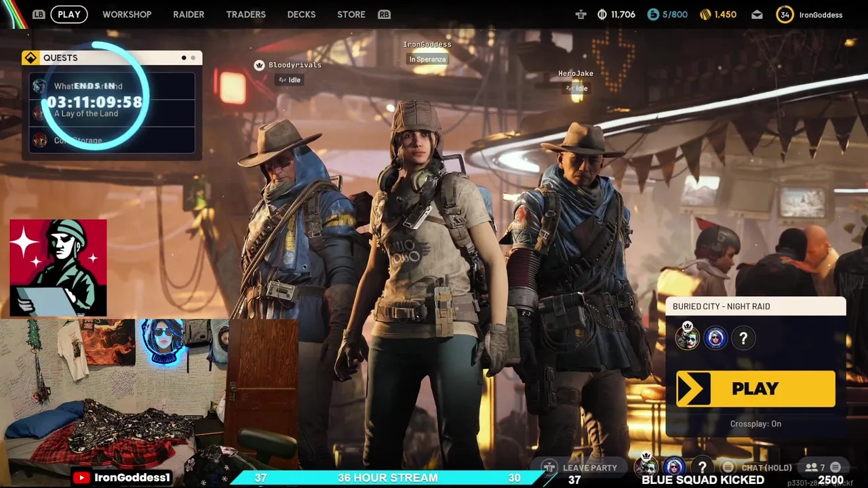This screenshot has height=488, width=868.
Task: Click the coin currency icon beside 11,706
Action: [x=602, y=14]
